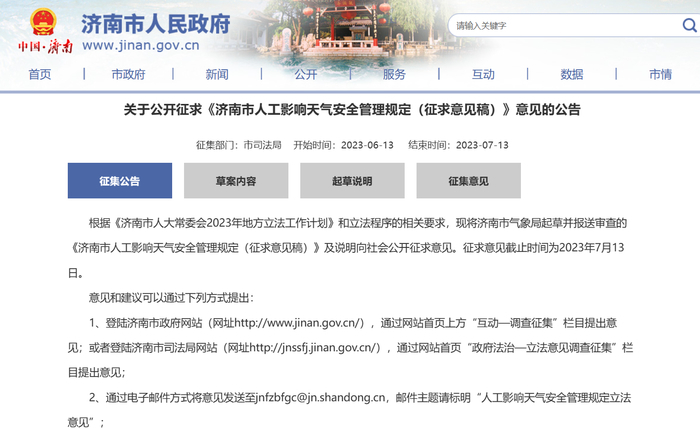
Task: Click the 意见和建议可以通过下列方式提出 line
Action: [x=171, y=298]
